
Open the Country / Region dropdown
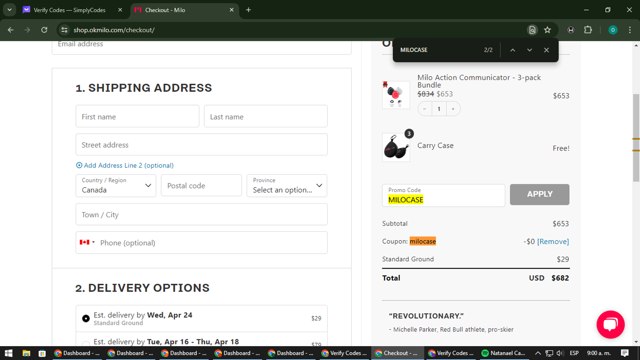(116, 186)
